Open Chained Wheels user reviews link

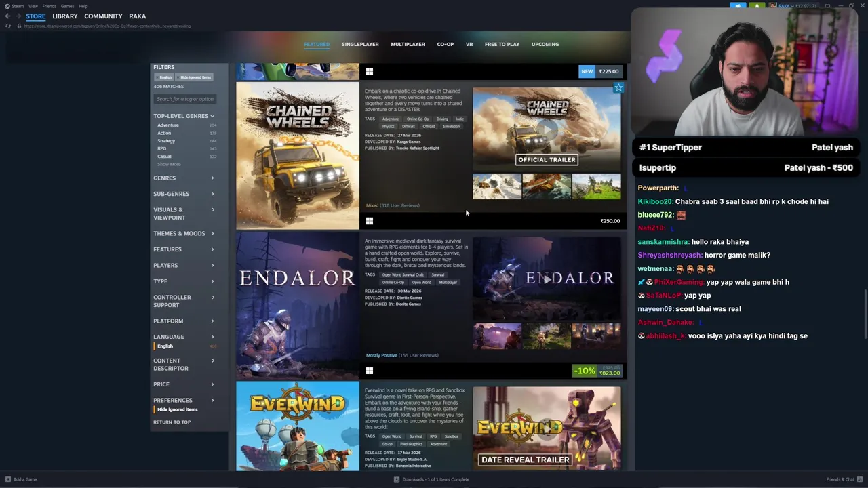(x=393, y=205)
